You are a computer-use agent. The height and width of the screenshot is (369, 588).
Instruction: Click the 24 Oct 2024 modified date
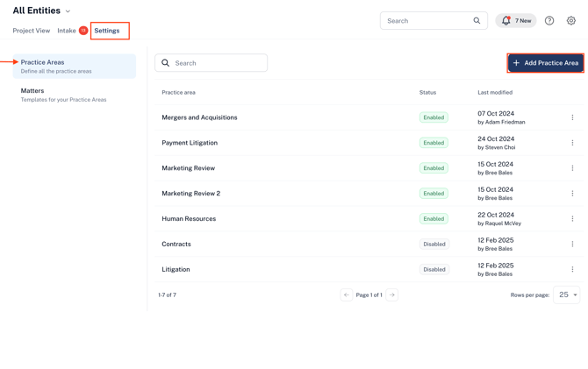(x=496, y=139)
